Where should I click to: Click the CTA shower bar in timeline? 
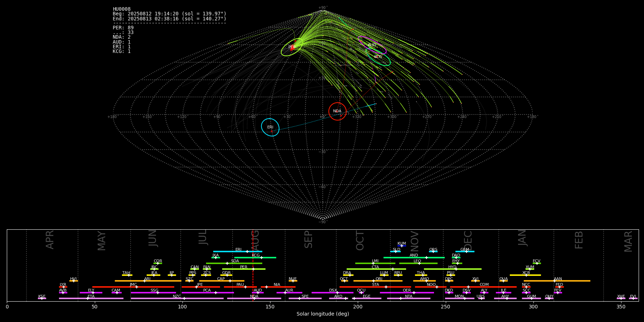coord(376,269)
